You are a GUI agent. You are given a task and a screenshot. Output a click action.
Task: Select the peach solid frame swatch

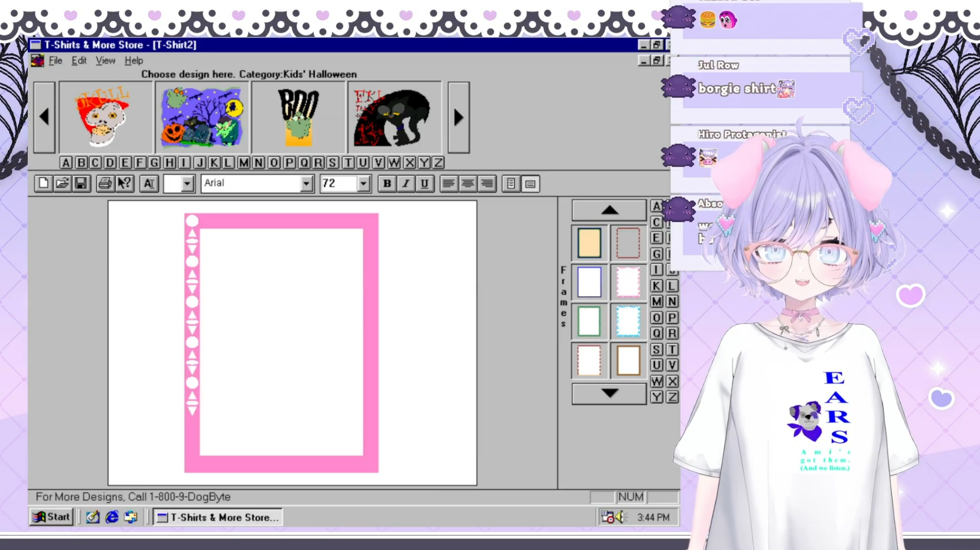point(589,243)
